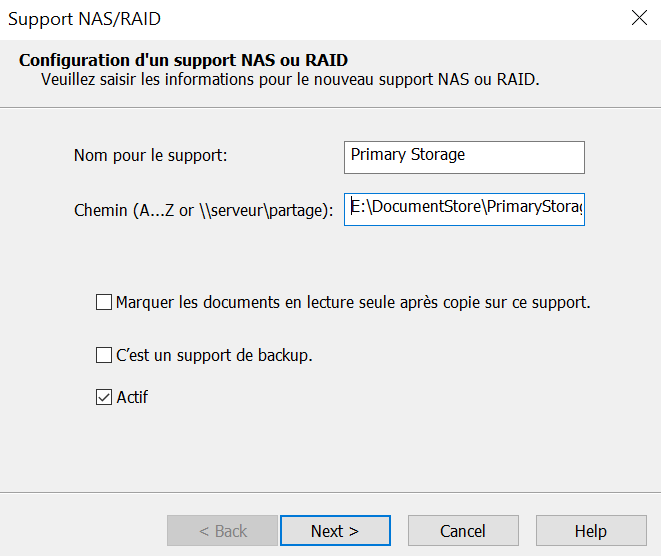Click the bold "Configuration d'un support NAS ou RAID" heading
Image resolution: width=661 pixels, height=556 pixels.
(x=183, y=60)
